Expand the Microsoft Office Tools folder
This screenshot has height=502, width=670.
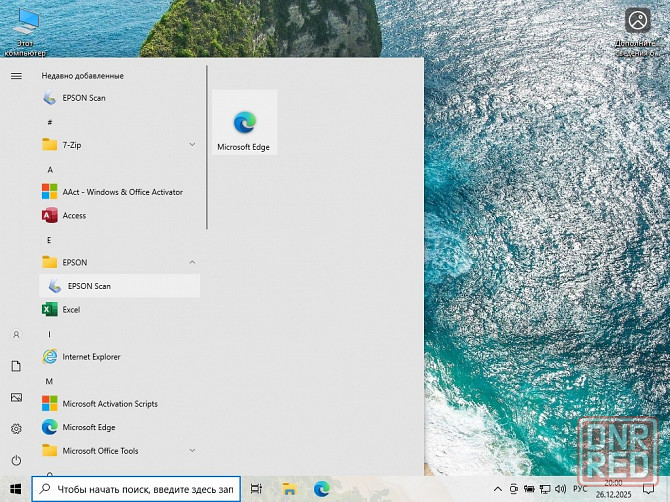[192, 451]
